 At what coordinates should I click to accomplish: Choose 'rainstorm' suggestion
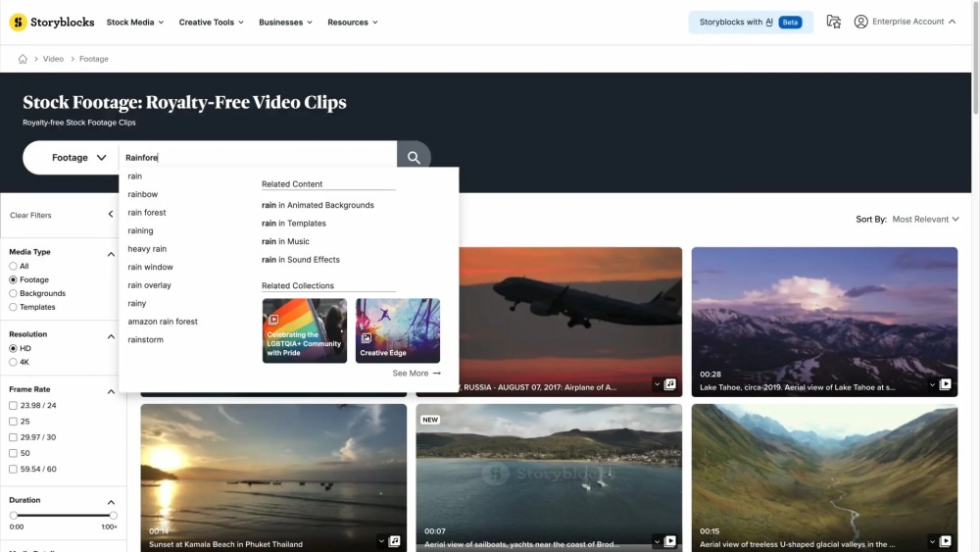146,339
